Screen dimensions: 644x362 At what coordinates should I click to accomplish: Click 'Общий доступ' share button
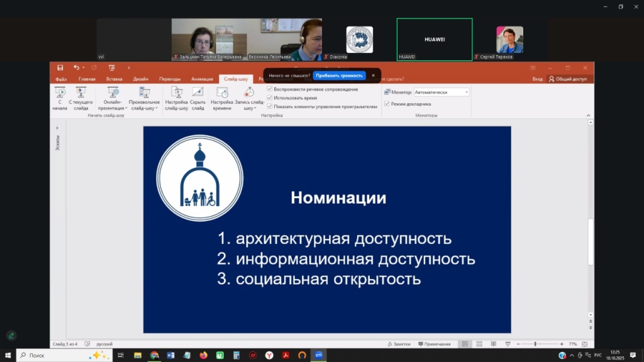[x=567, y=79]
